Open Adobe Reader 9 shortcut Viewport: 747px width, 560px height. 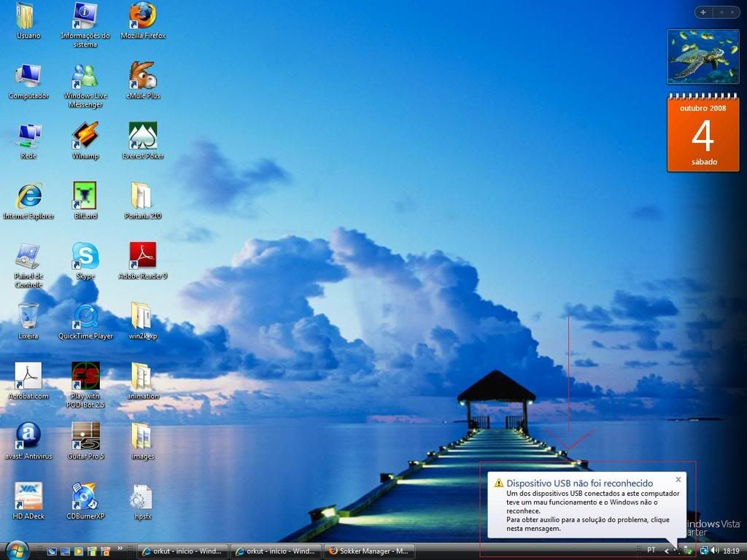143,256
